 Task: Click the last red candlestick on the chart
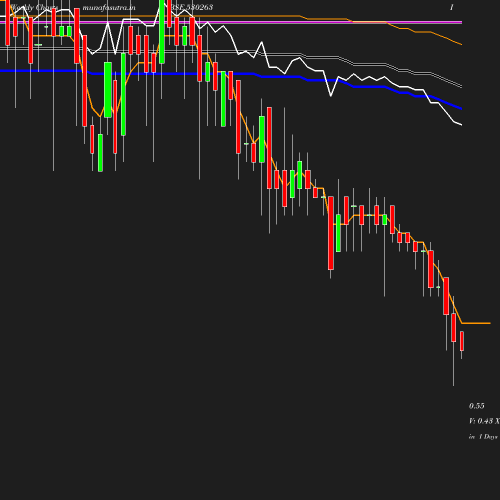point(462,341)
